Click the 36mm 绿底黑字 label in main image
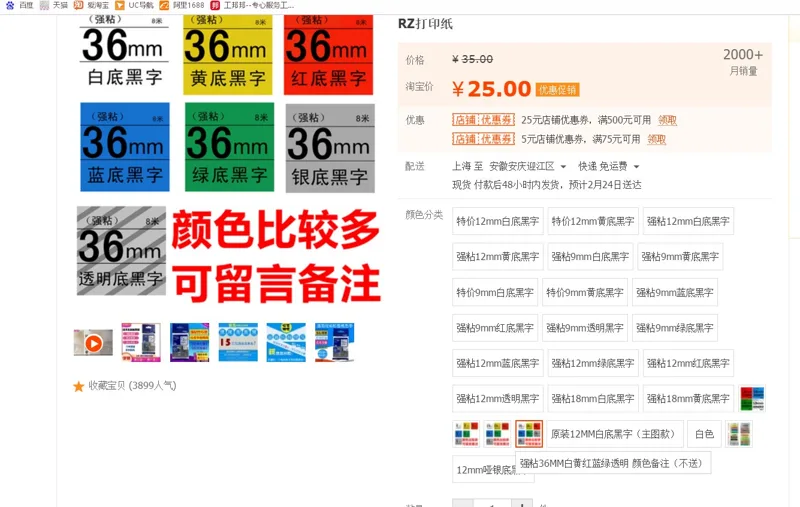 click(229, 147)
